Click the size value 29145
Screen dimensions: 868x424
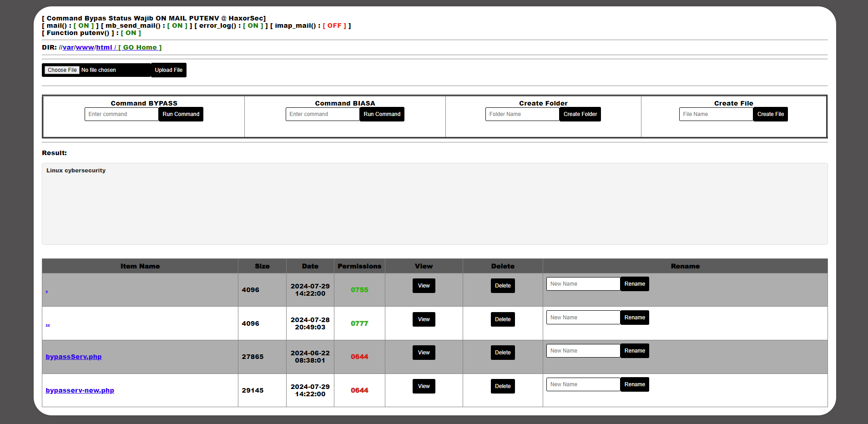pos(252,390)
